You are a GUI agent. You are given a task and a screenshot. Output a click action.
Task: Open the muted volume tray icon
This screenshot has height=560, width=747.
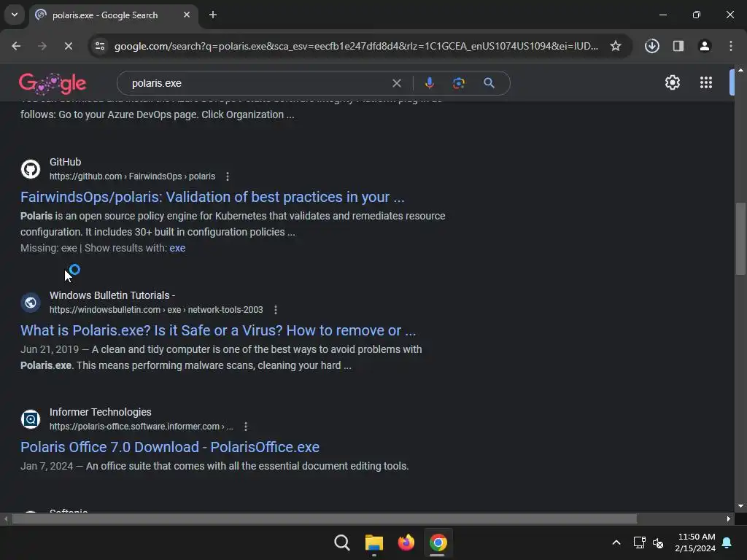(x=658, y=542)
